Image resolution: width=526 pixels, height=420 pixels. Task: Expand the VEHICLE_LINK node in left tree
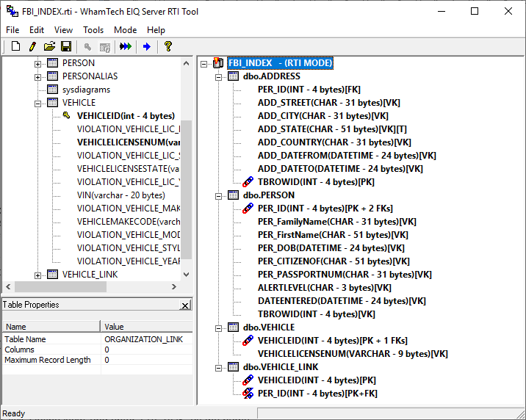[38, 275]
